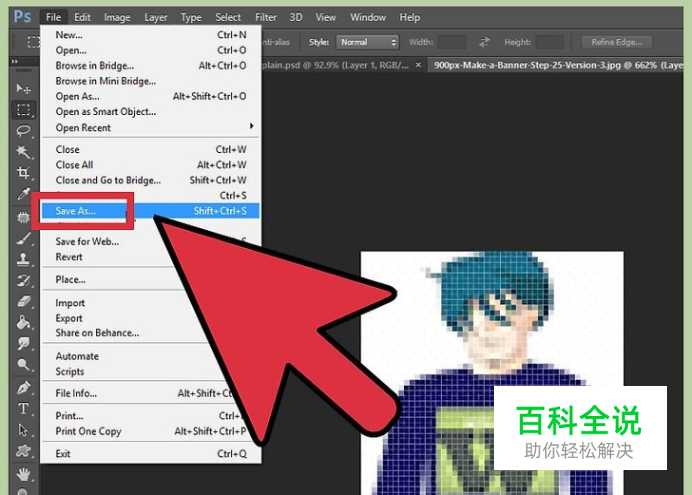Choose Browse in Mini Bridge...
Image resolution: width=692 pixels, height=495 pixels.
151,81
